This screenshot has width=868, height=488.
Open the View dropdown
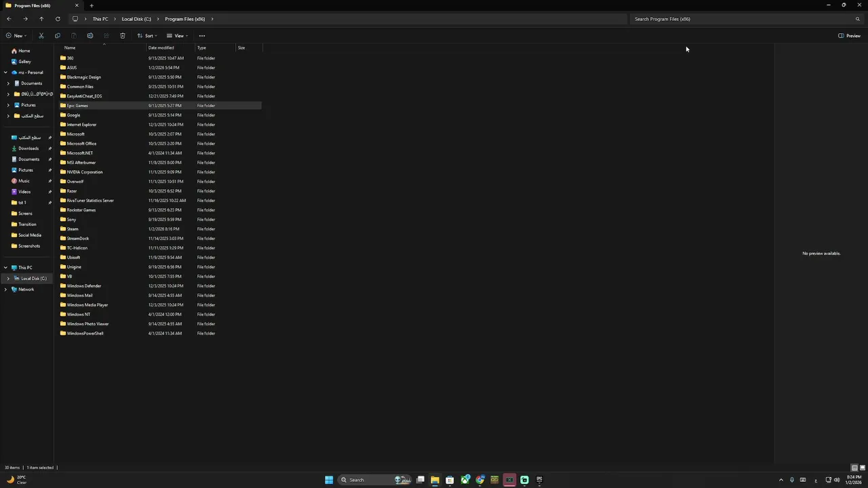178,36
